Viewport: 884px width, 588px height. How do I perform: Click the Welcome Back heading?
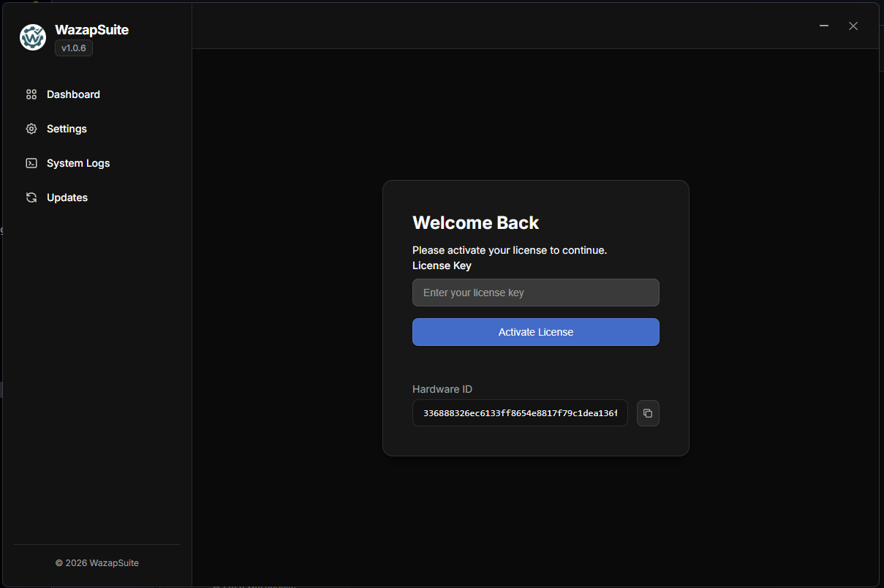click(475, 223)
